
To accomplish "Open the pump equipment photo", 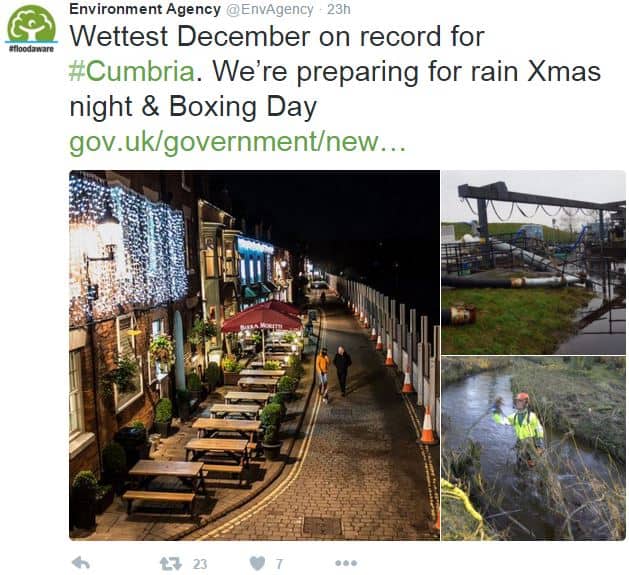I will [x=534, y=262].
